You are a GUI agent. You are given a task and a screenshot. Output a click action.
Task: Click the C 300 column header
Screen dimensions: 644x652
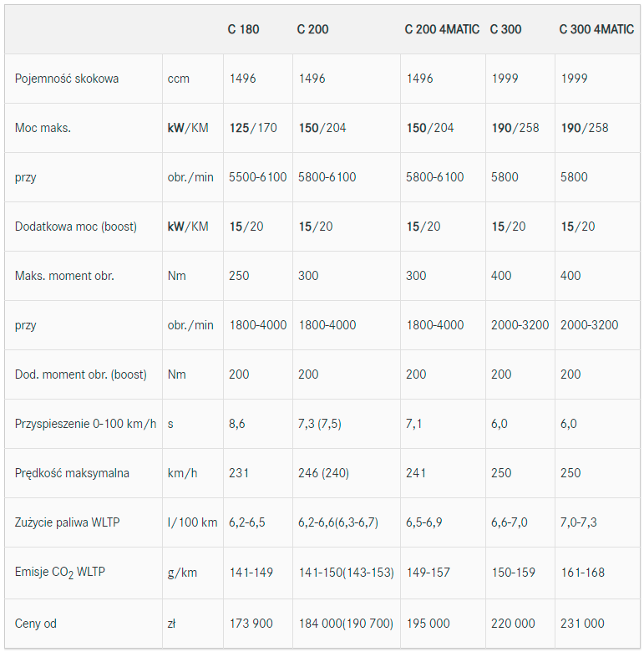(505, 29)
